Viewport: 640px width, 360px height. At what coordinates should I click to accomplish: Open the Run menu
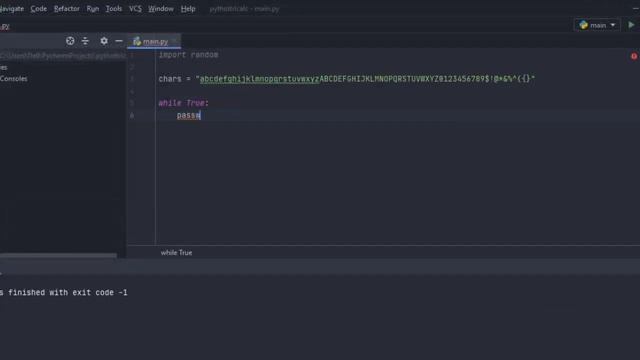click(x=93, y=9)
